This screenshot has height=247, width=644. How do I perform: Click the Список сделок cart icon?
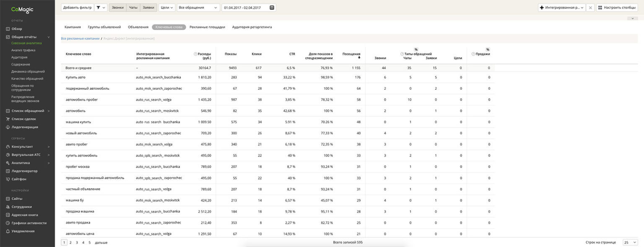8,119
